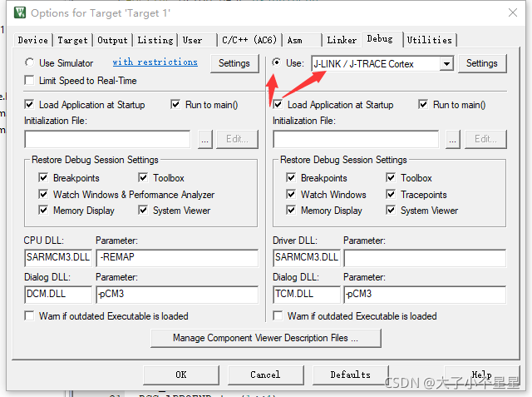Click the J-LINK debugger Settings button
Image resolution: width=532 pixels, height=397 pixels.
(x=482, y=63)
